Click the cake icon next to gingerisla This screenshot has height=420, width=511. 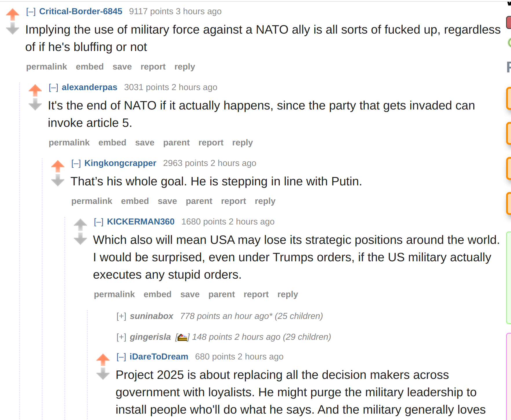(x=182, y=337)
